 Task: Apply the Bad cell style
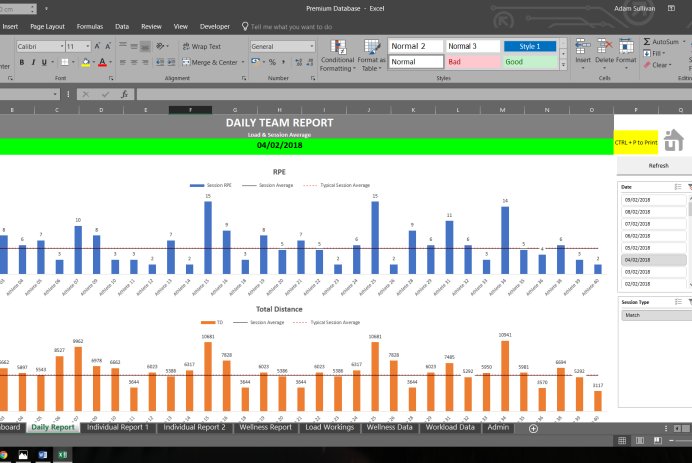pyautogui.click(x=473, y=62)
